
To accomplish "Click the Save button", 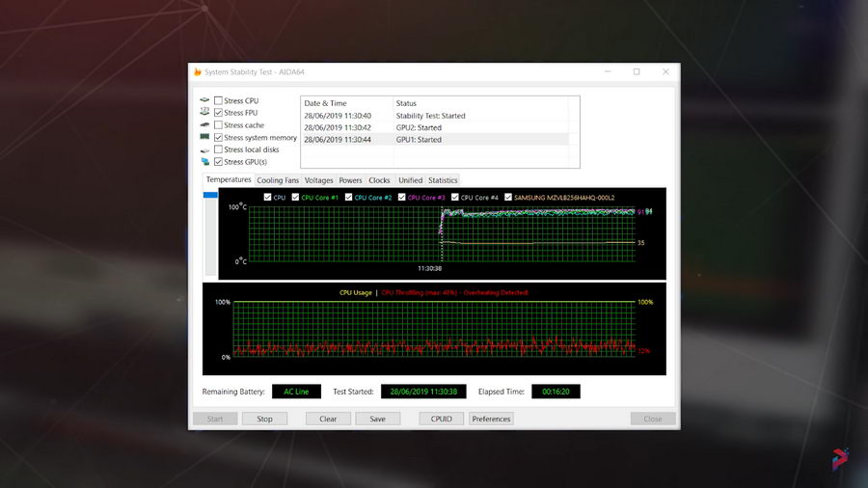I will pos(377,419).
